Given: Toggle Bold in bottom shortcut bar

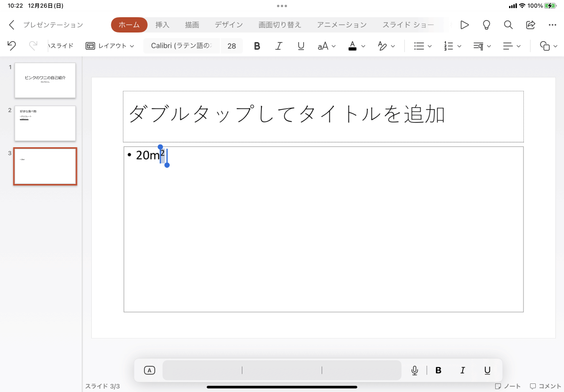Looking at the screenshot, I should [x=438, y=370].
